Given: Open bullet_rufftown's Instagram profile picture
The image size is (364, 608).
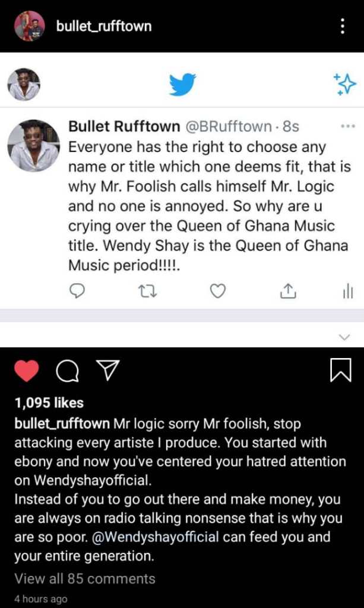Looking at the screenshot, I should 29,26.
